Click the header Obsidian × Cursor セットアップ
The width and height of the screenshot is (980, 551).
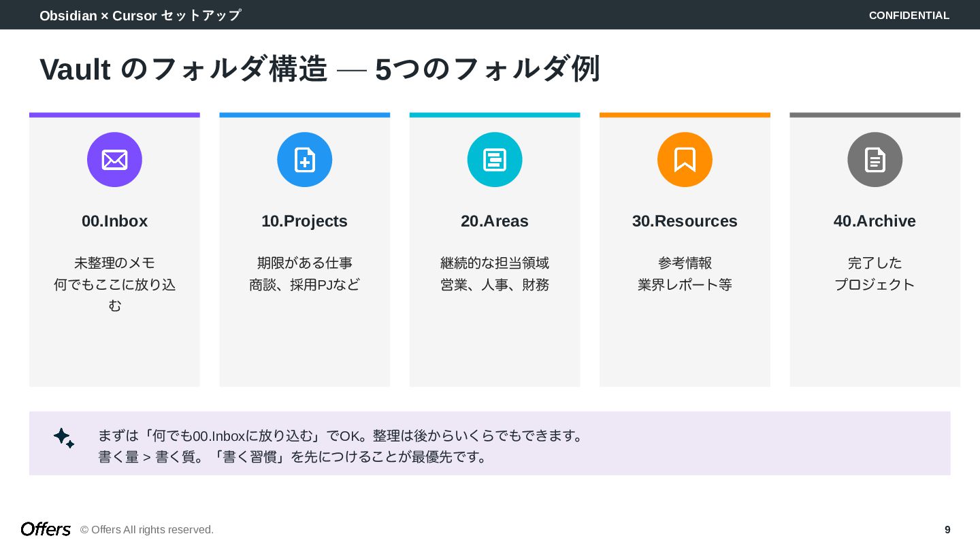[x=140, y=15]
